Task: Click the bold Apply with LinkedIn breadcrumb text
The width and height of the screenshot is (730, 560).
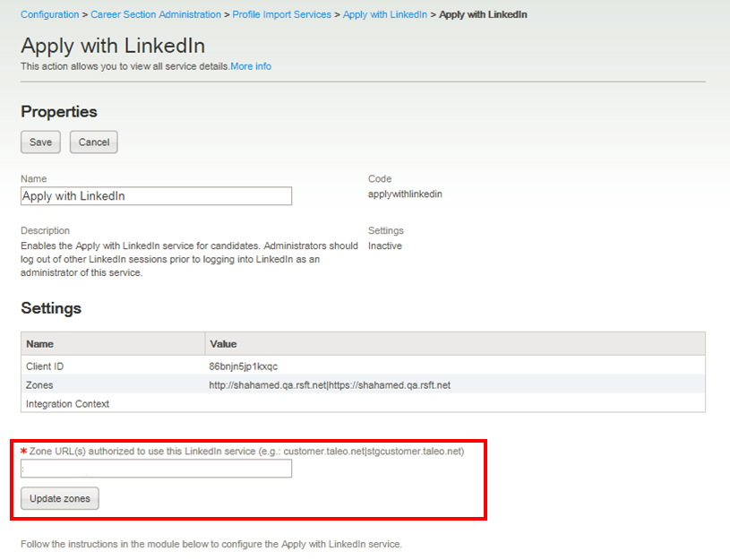Action: [x=483, y=14]
